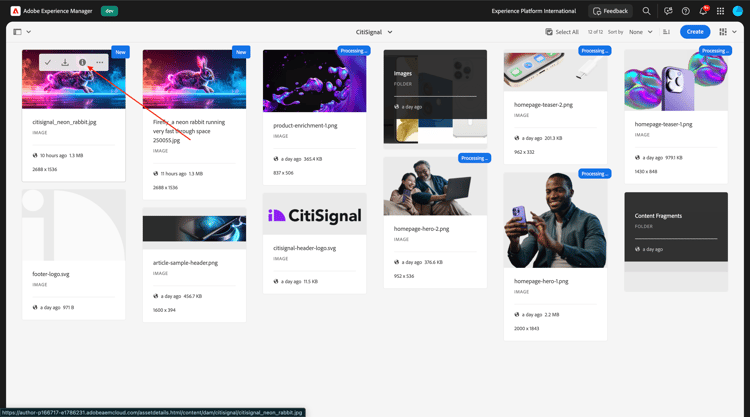Viewport: 750px width, 417px height.
Task: Open homepage-teaser-2.png thumbnail
Action: 555,70
